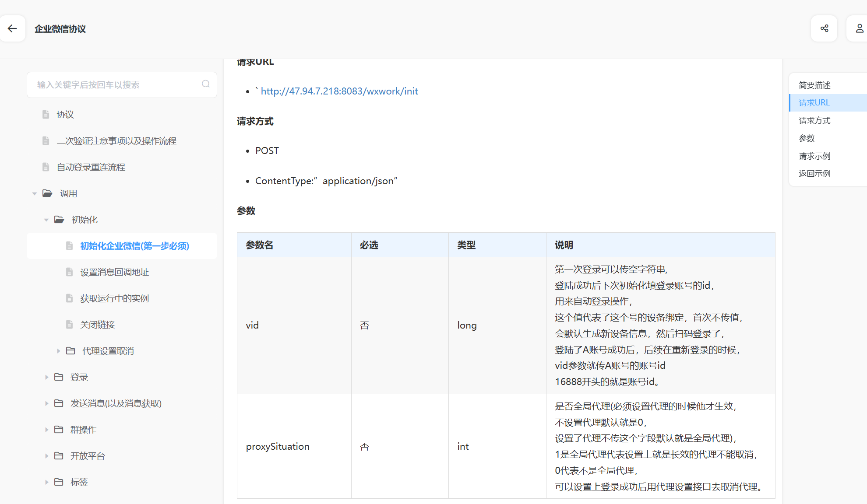Open the wxwork/init URL link
Screen dimensions: 867x504
coord(339,91)
